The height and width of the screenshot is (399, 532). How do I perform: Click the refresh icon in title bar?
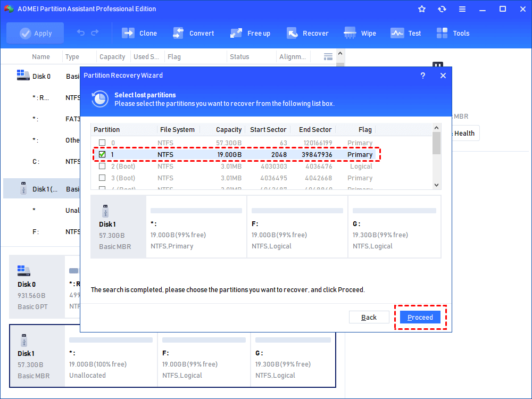(442, 9)
